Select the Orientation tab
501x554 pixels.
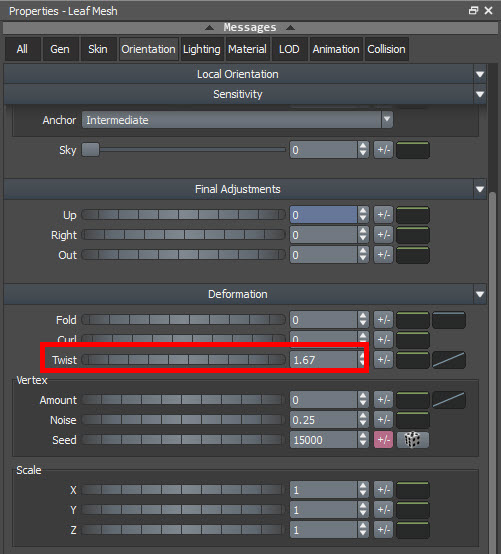point(148,49)
